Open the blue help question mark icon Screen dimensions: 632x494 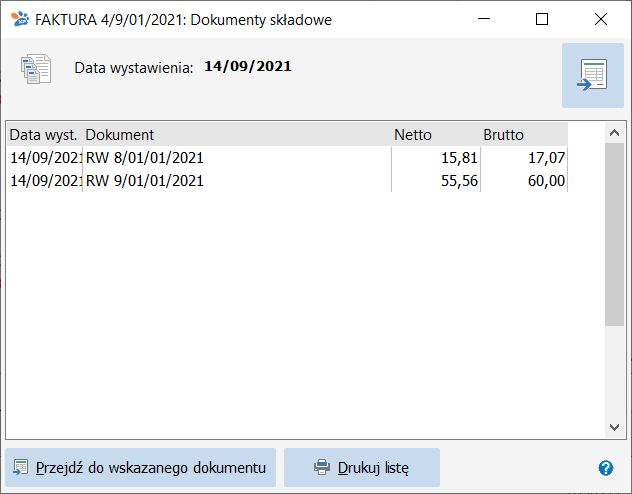pos(605,468)
